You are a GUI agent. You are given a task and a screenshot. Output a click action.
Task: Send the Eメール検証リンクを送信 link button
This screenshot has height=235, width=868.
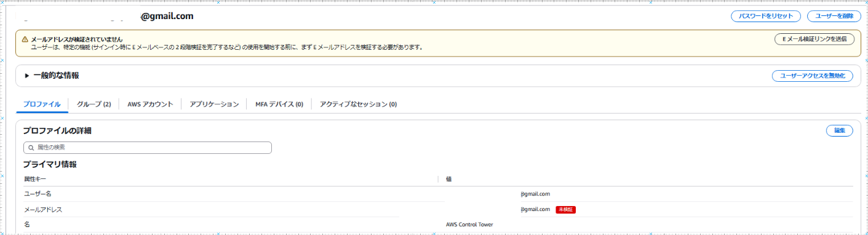(814, 39)
